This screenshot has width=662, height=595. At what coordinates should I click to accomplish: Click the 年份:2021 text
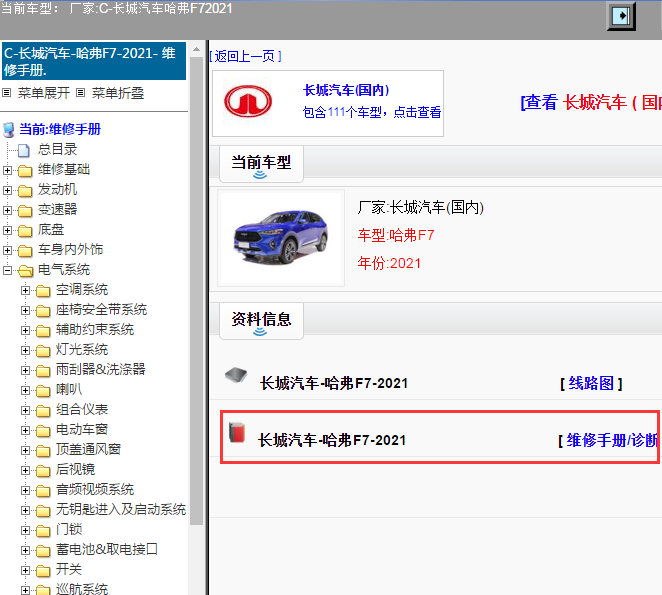389,264
